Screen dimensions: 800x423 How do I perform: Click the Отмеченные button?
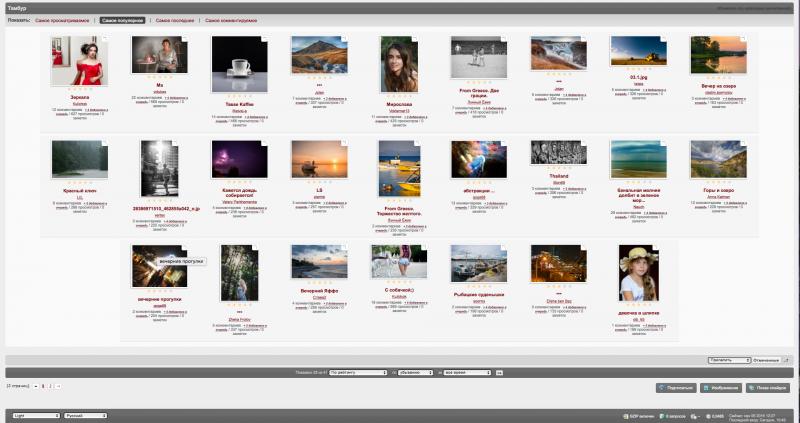click(x=767, y=360)
